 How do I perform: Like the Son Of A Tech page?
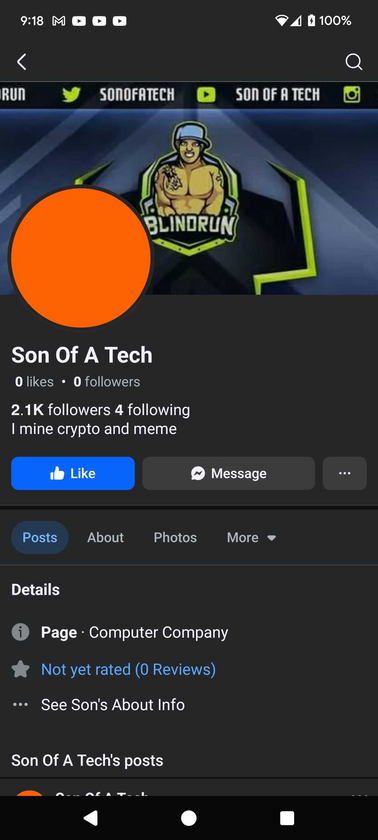tap(73, 473)
